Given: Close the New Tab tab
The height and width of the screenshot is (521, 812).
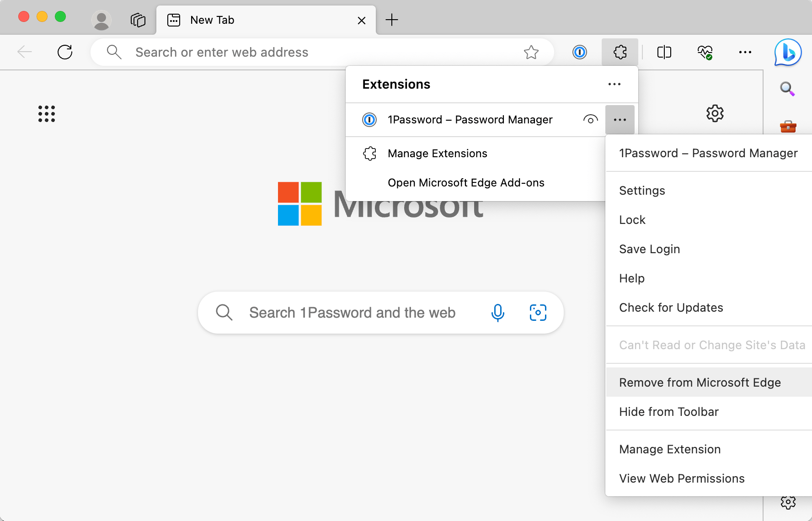Looking at the screenshot, I should 362,21.
